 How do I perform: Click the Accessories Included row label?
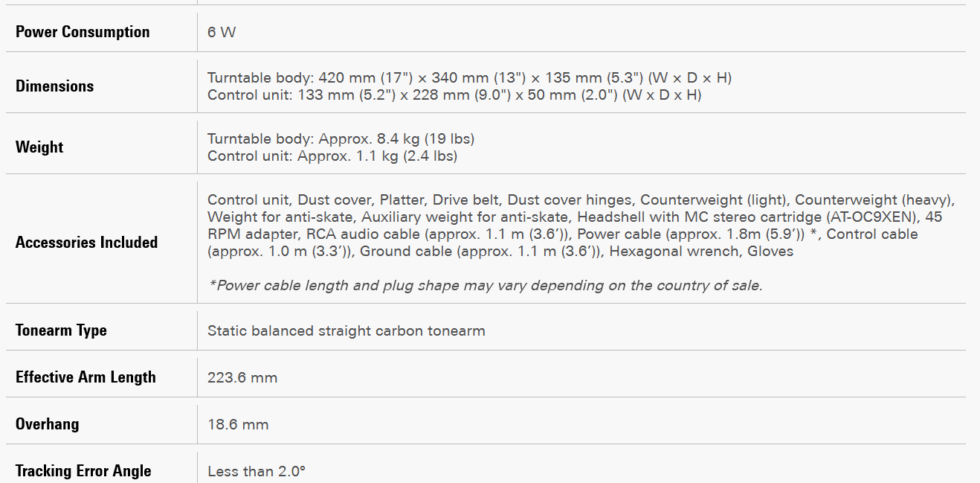tap(86, 243)
